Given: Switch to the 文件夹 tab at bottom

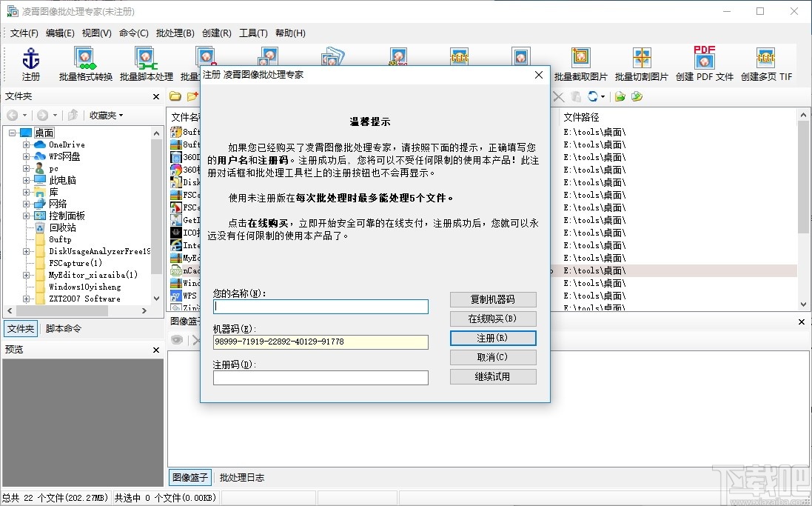Looking at the screenshot, I should pyautogui.click(x=21, y=329).
